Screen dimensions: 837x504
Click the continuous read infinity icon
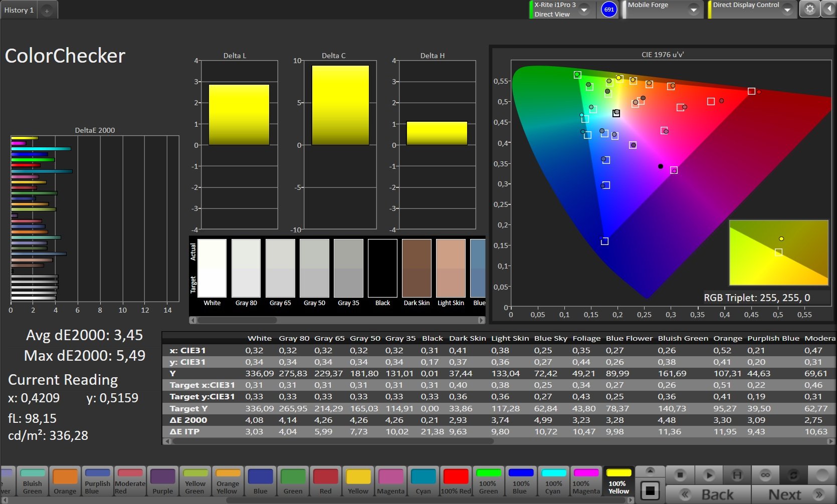pos(765,474)
